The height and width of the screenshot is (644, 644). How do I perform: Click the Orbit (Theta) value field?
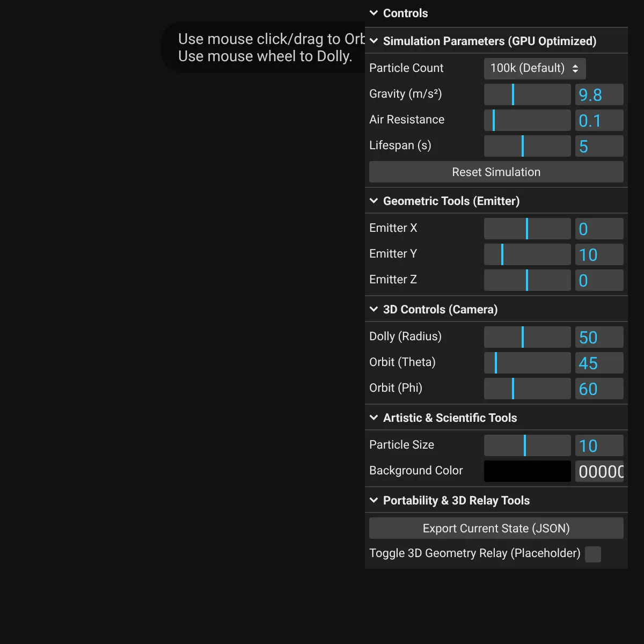(599, 363)
